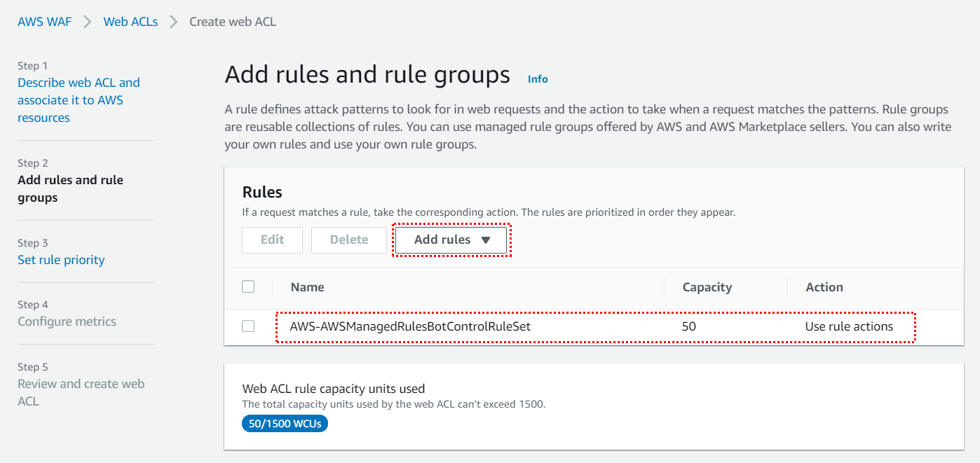Click Step 4 Configure metrics
Viewport: 980px width, 463px height.
coord(67,322)
